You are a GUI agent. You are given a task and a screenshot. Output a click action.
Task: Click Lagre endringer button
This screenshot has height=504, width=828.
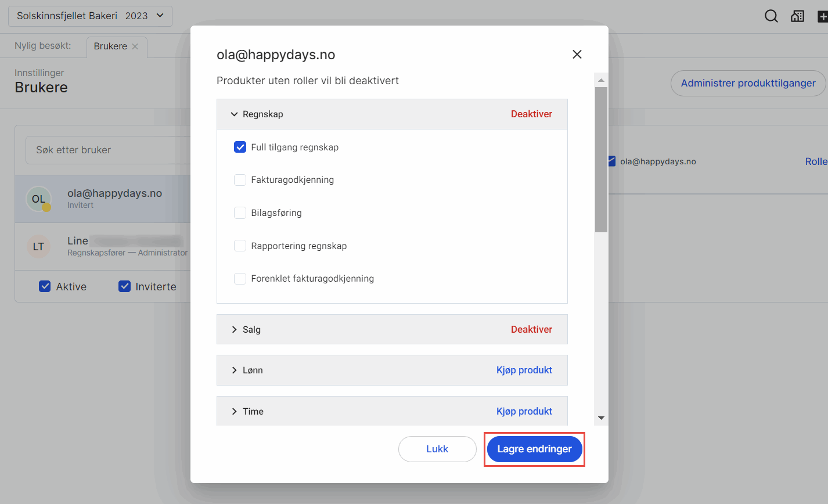coord(534,449)
